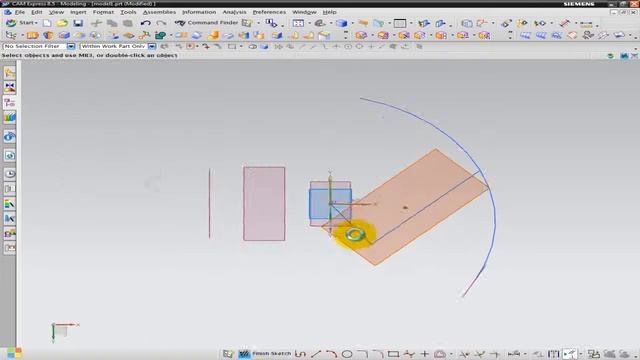Select the Make Corner tool
Viewport: 640px width, 360px height.
point(495,354)
